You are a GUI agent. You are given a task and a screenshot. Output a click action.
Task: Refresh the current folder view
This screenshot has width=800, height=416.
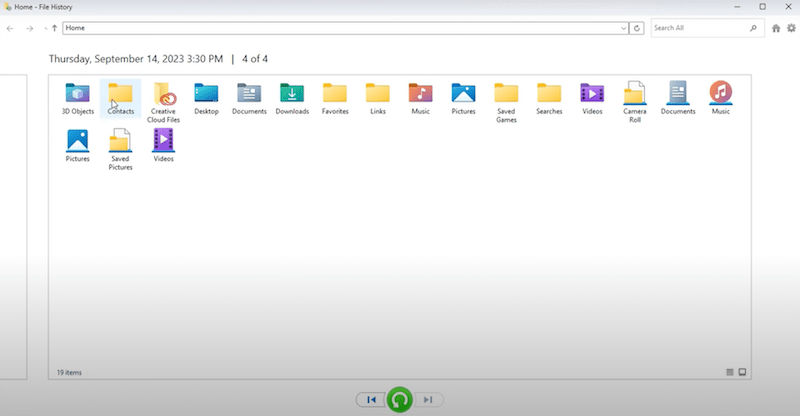(x=637, y=28)
